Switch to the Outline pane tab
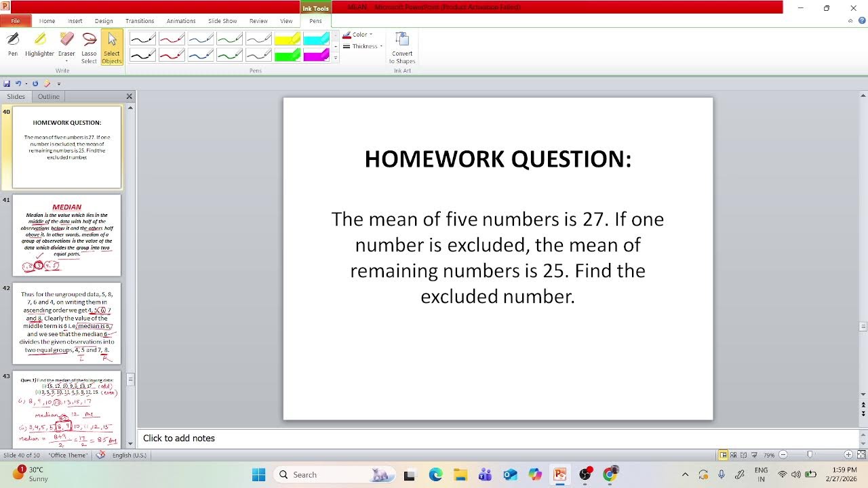 point(48,96)
